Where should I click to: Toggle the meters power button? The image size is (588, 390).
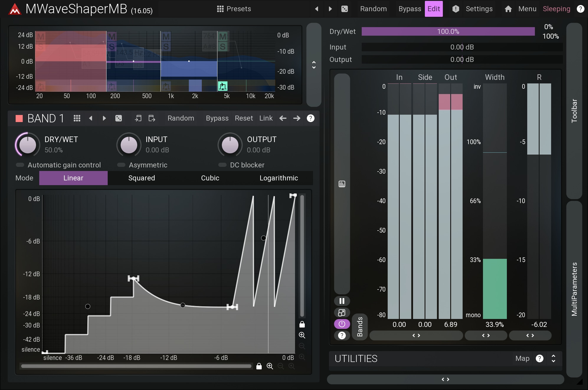click(342, 324)
